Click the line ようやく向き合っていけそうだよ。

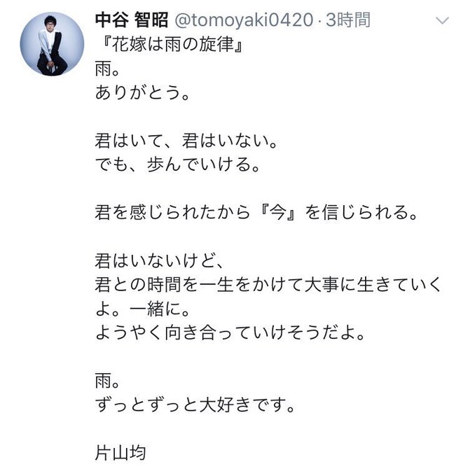230,332
